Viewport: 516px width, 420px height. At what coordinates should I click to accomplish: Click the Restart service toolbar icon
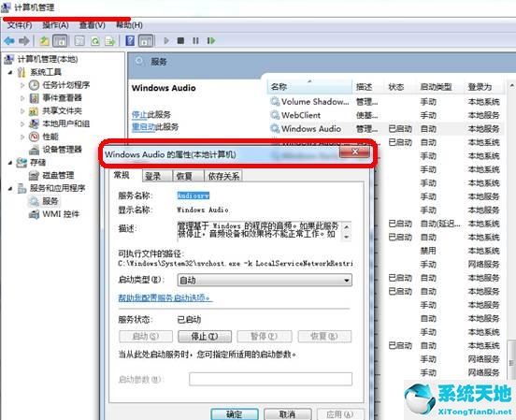click(210, 40)
